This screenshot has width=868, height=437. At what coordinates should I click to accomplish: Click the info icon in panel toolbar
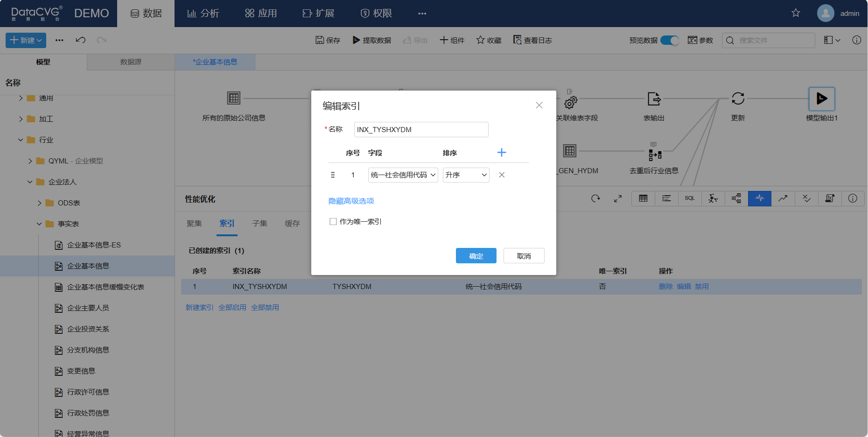[853, 198]
